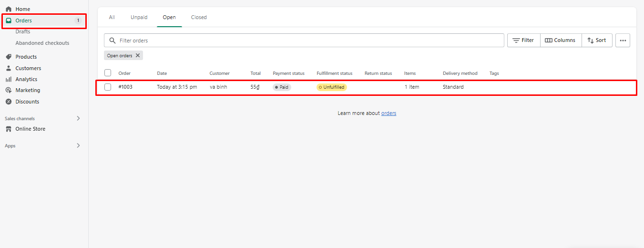The image size is (644, 248).
Task: Follow the 'orders' learn more link
Action: coord(388,113)
